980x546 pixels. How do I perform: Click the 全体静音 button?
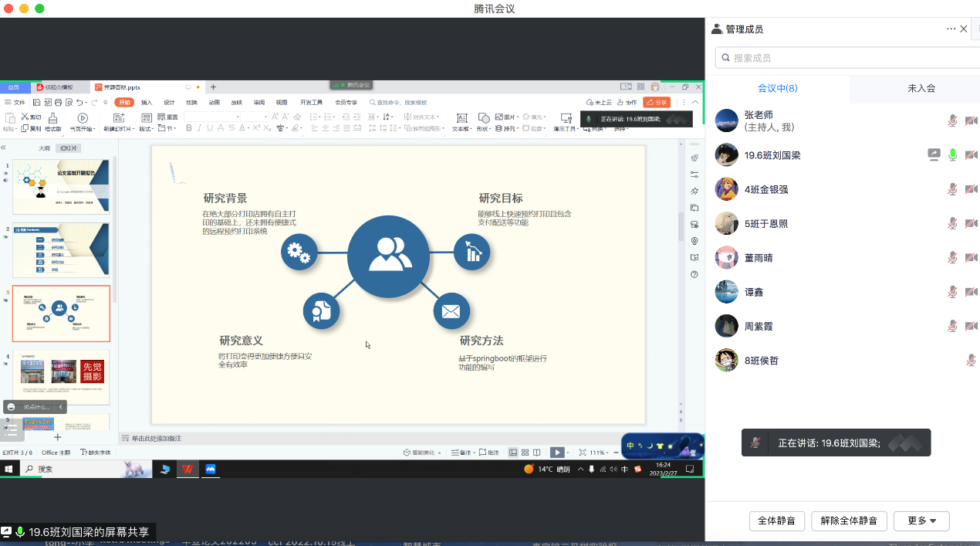click(777, 521)
